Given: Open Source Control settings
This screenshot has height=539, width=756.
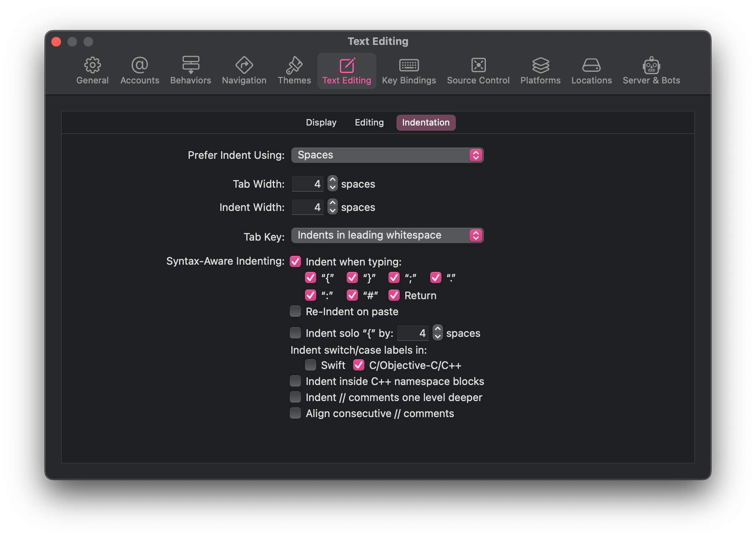Looking at the screenshot, I should click(x=478, y=71).
